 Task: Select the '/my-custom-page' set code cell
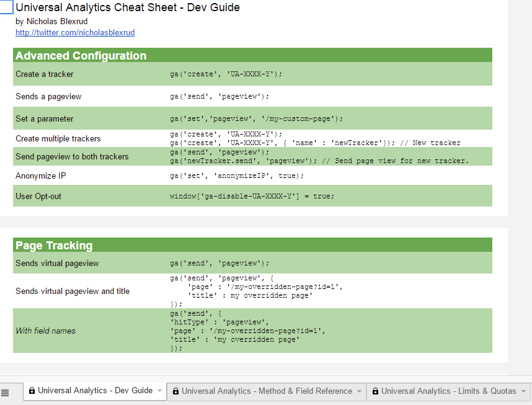click(x=257, y=118)
